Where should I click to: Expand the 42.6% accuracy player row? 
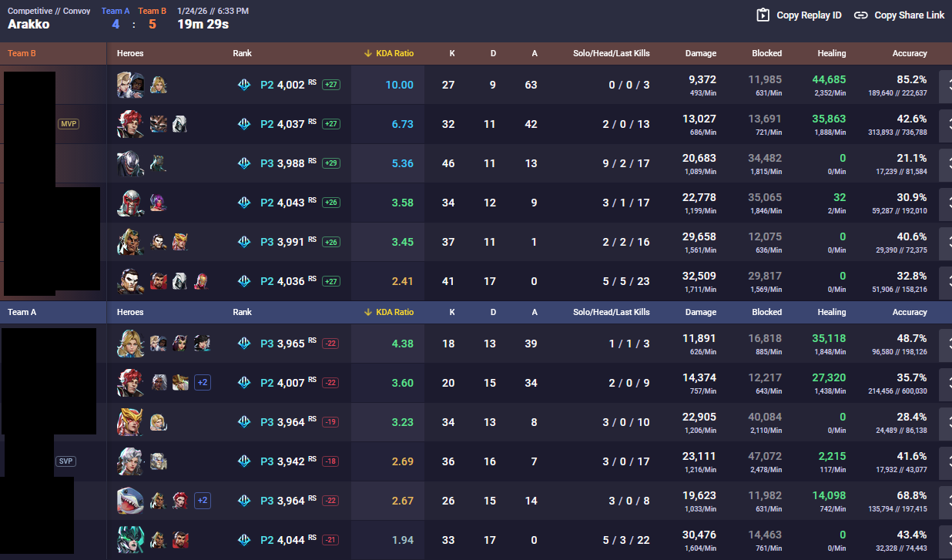coord(945,124)
